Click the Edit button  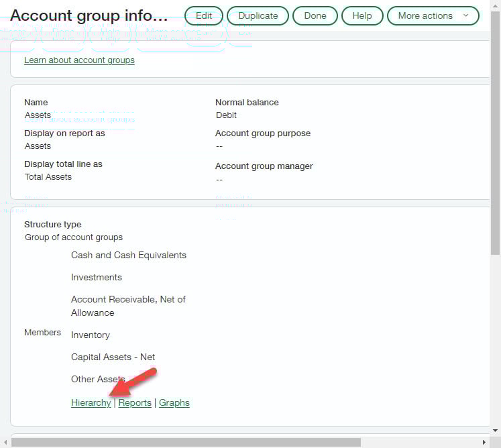[204, 15]
